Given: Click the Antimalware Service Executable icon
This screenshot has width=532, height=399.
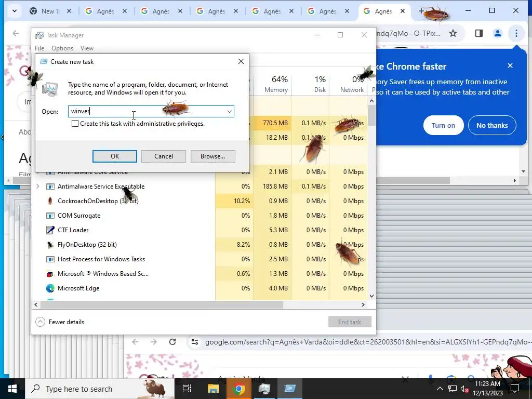Looking at the screenshot, I should click(x=50, y=187).
